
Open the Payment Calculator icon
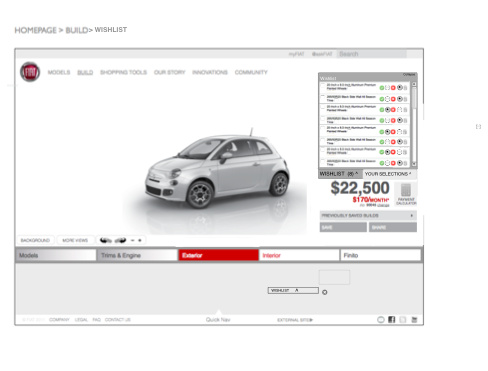[406, 194]
